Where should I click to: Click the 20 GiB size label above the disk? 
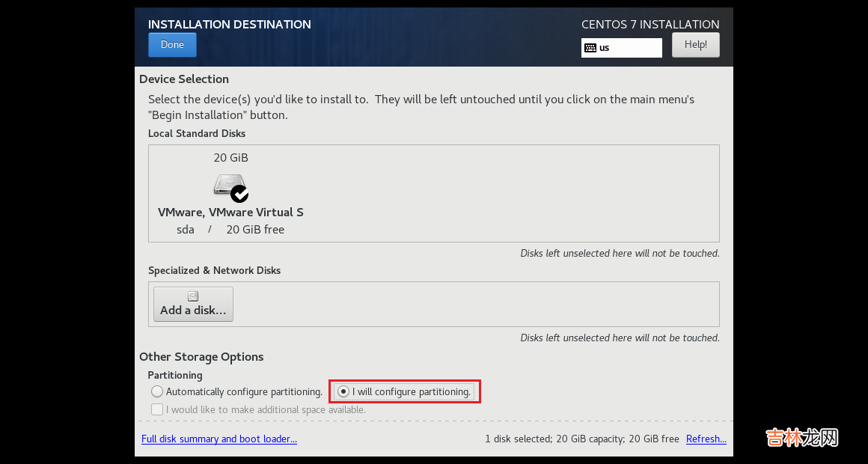pos(230,158)
